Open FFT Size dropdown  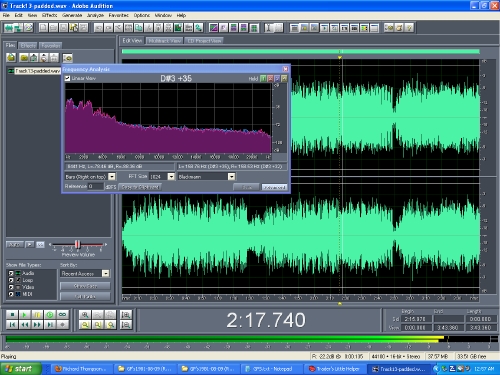pyautogui.click(x=171, y=177)
